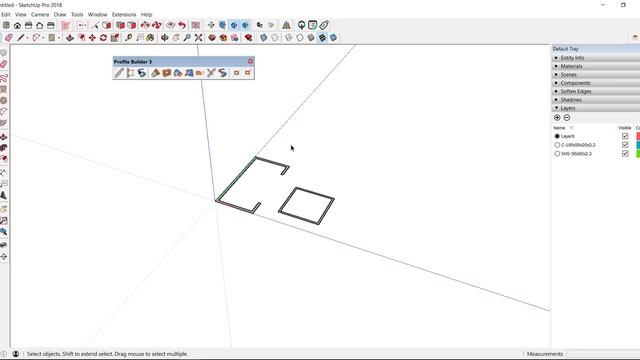Click the Profile Builder pencil build tool
This screenshot has width=640, height=360.
pyautogui.click(x=119, y=73)
